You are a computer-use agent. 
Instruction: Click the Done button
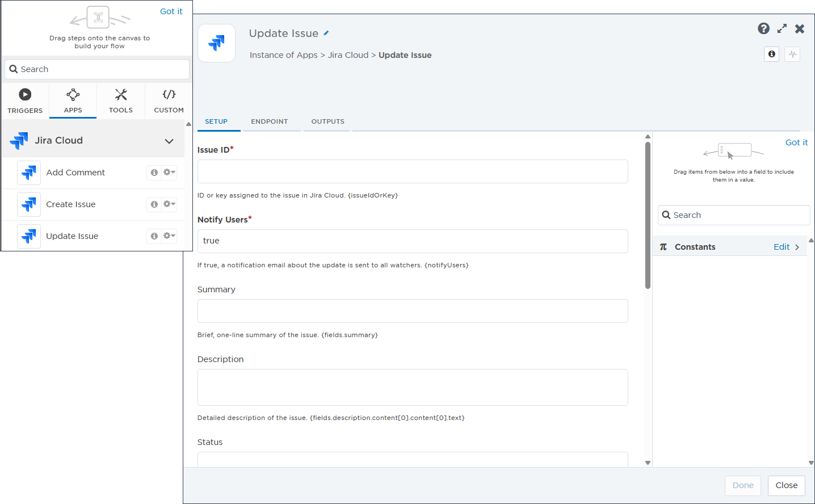(x=743, y=485)
